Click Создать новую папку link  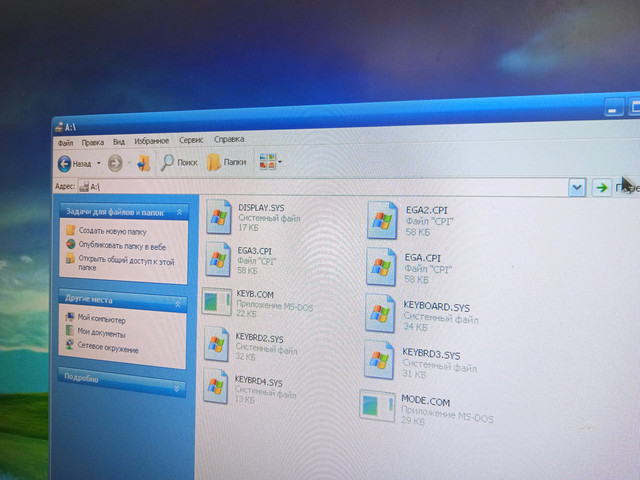coord(112,231)
